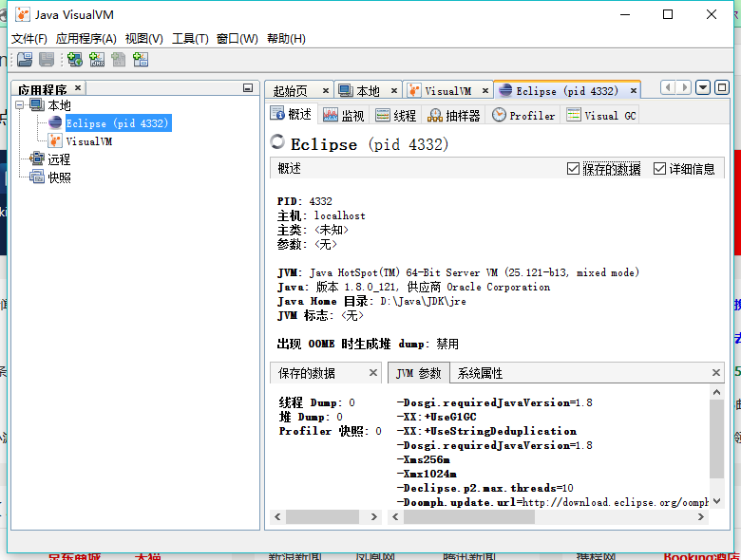741x560 pixels.
Task: Open the Profiler tab
Action: (523, 115)
